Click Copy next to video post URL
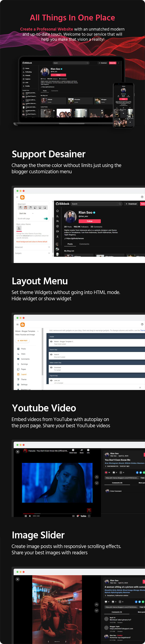 pos(142,478)
